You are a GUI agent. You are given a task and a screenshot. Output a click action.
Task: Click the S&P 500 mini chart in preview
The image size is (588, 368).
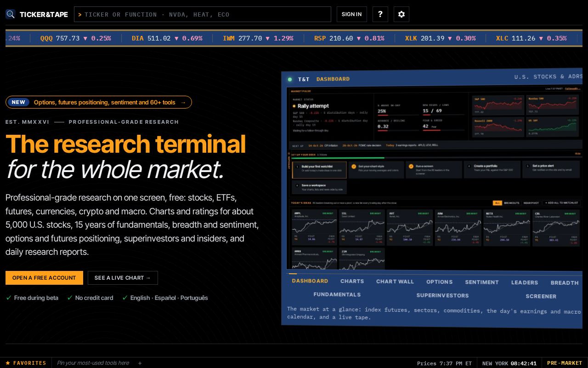(x=498, y=105)
